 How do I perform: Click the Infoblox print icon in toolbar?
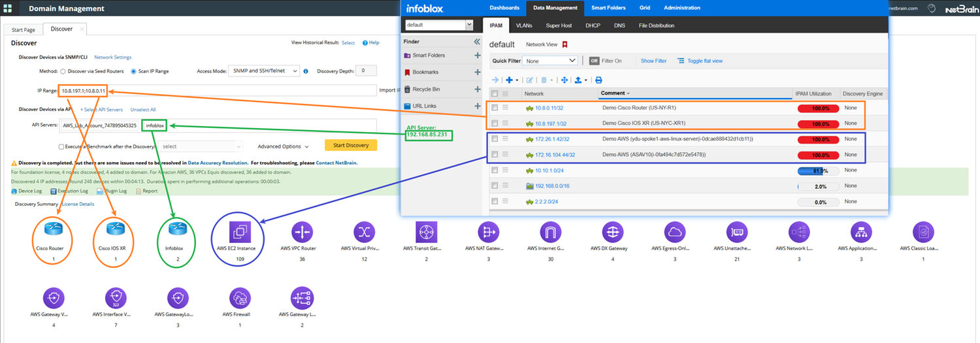[x=598, y=80]
